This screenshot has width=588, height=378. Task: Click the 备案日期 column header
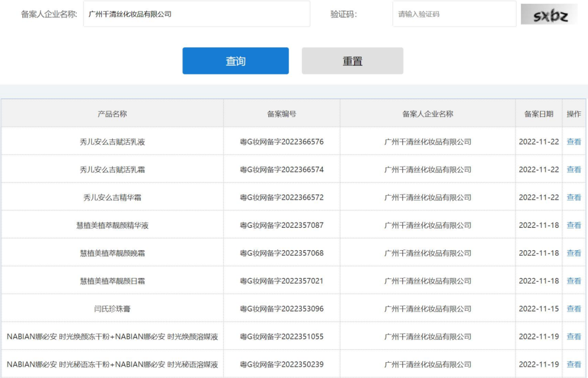pyautogui.click(x=538, y=114)
